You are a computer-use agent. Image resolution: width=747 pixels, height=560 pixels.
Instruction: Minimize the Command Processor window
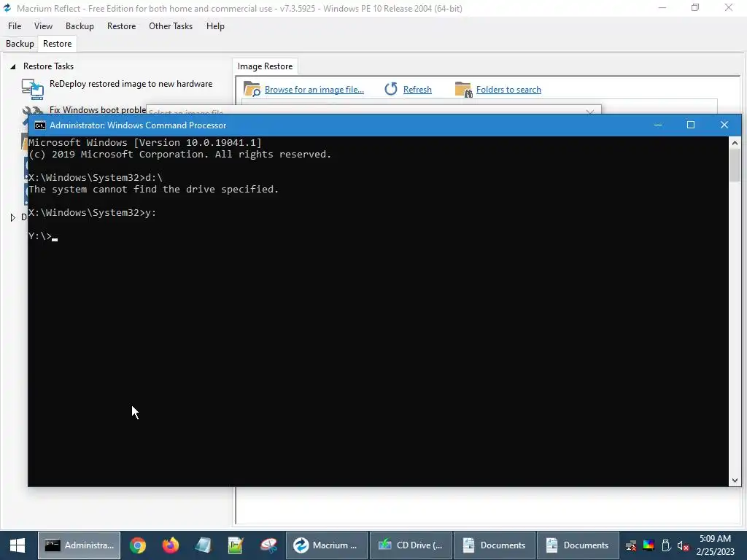point(658,125)
